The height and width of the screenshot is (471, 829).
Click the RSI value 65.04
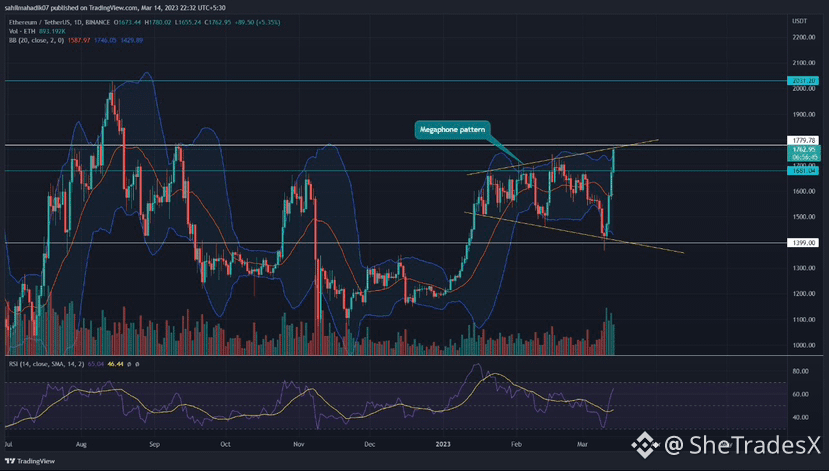pyautogui.click(x=96, y=364)
